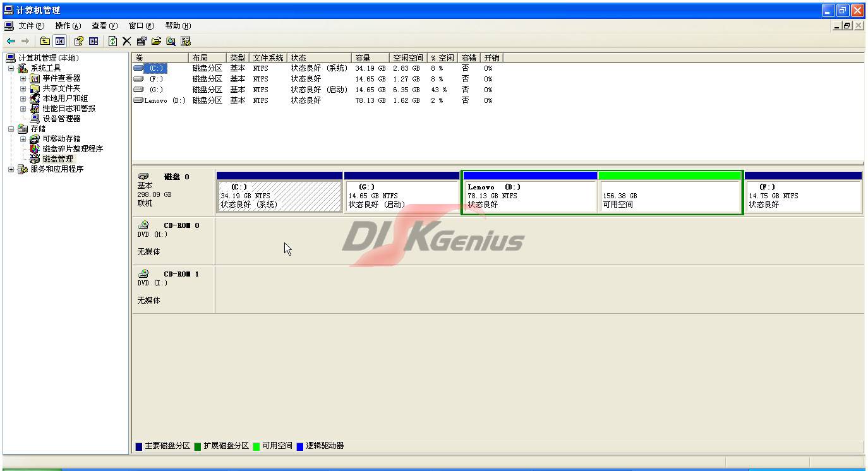Select the 156.38 GB free space block

[670, 196]
